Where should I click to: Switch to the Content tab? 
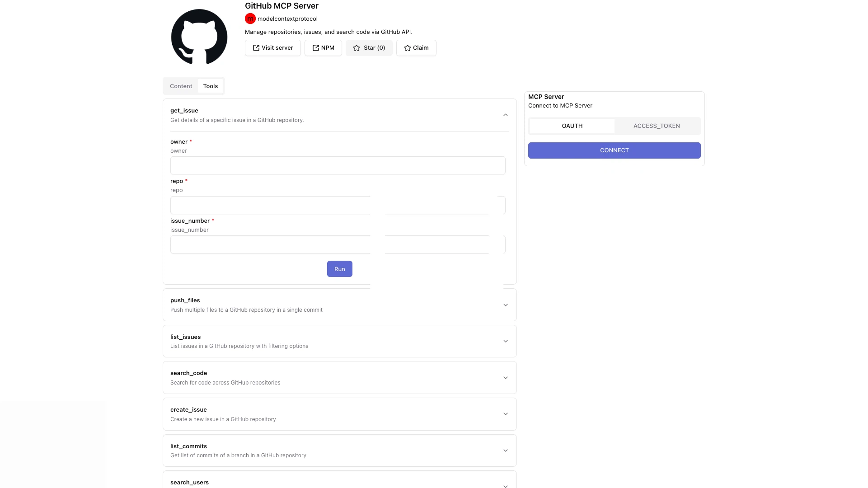tap(181, 86)
